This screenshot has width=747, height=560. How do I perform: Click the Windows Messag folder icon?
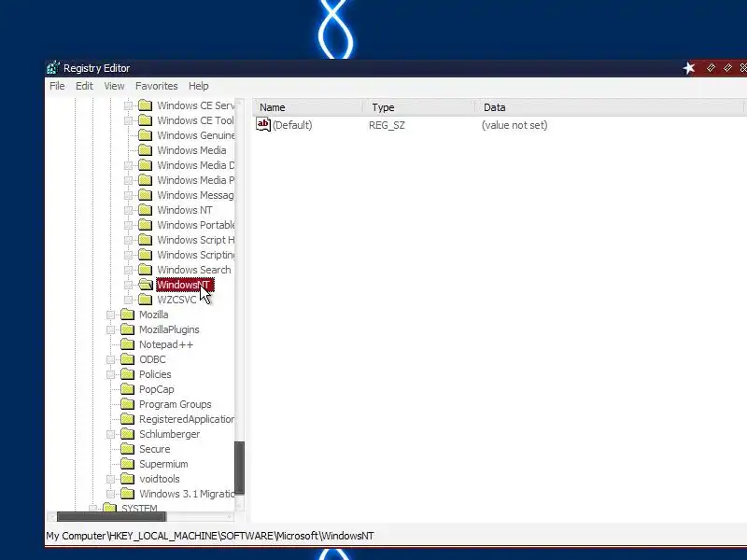click(146, 195)
